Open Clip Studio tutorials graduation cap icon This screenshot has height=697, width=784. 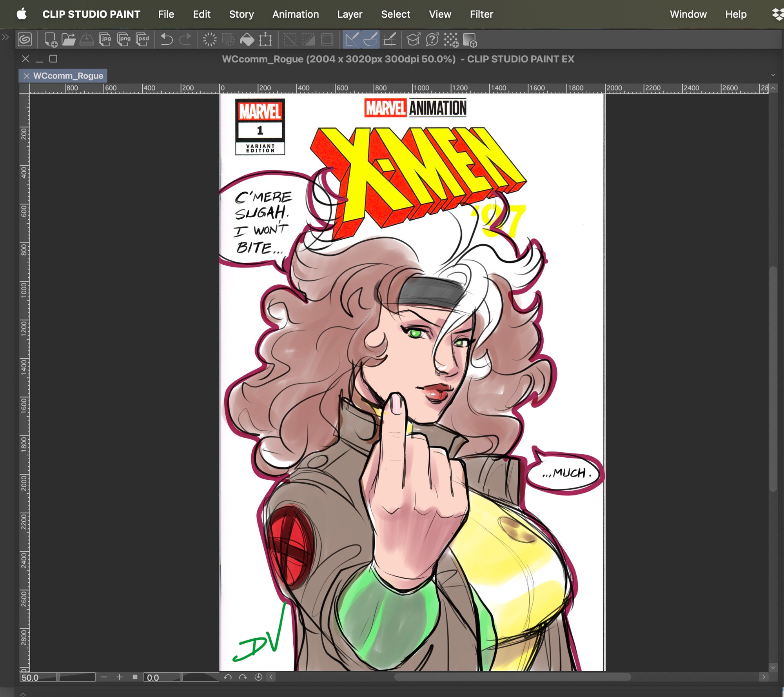[x=414, y=40]
